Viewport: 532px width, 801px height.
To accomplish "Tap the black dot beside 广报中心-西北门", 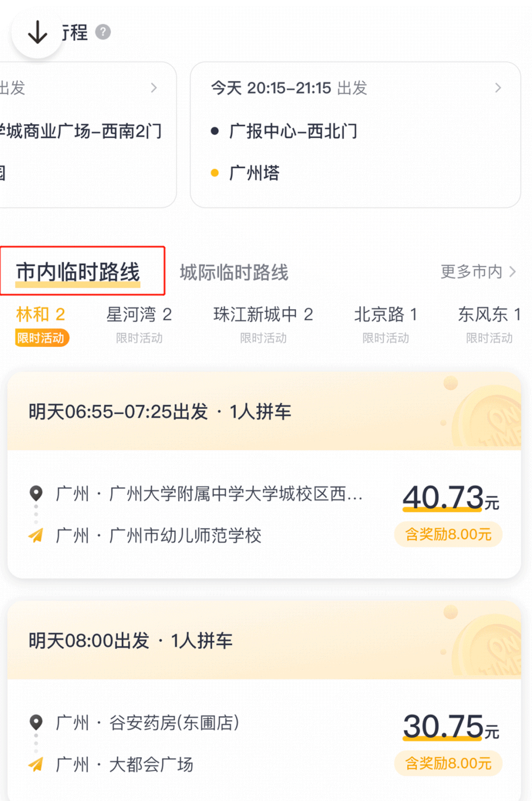I will (215, 131).
